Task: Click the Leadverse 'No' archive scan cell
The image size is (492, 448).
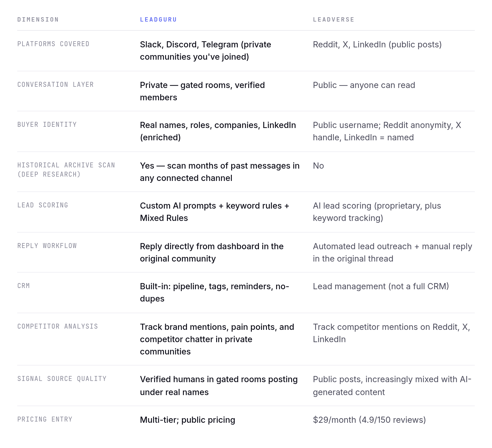Action: 318,166
